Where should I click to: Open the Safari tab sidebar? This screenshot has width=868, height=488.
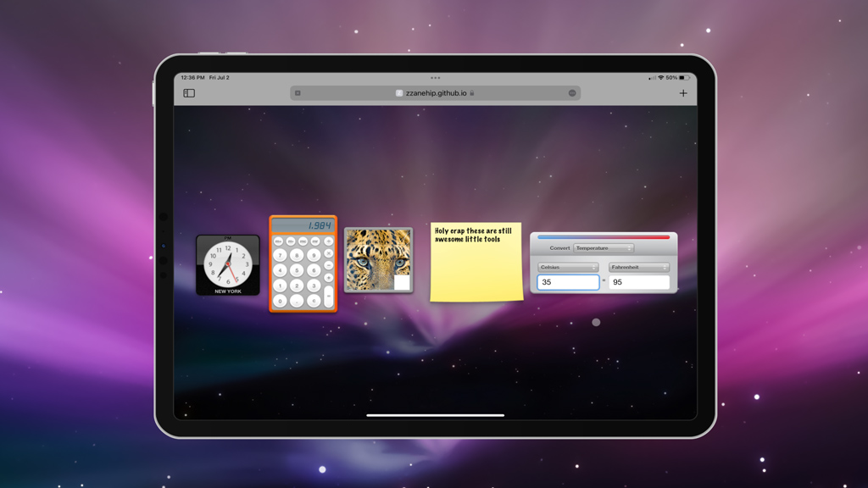pos(189,91)
